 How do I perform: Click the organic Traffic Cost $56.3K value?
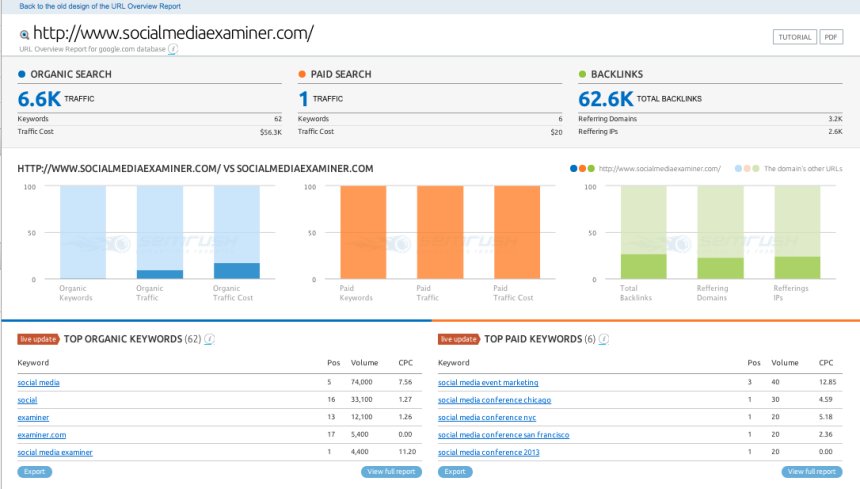pyautogui.click(x=271, y=132)
